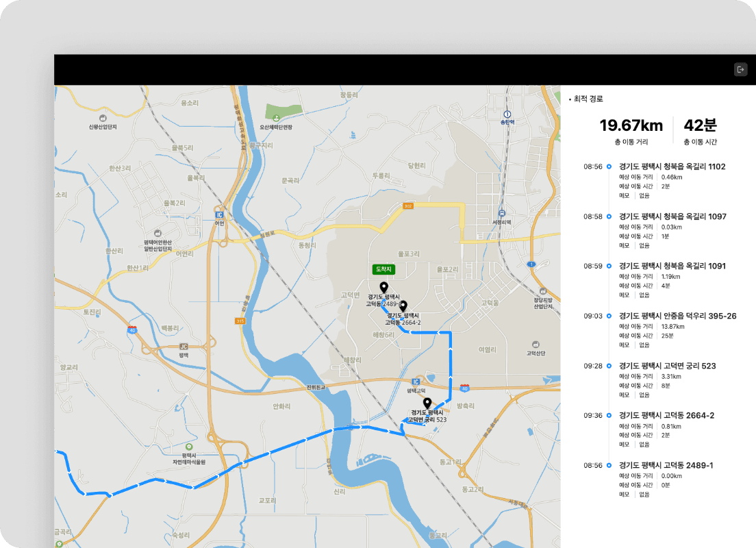Click the timeline dot at 09:36
Viewport: 756px width, 548px height.
coord(609,415)
